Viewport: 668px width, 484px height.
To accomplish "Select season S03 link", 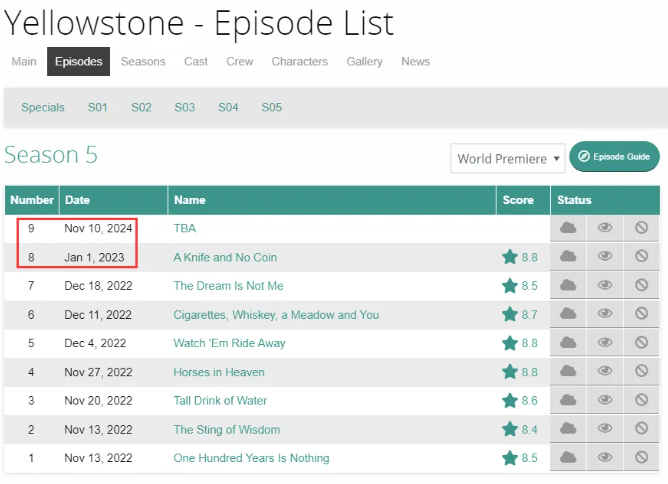I will click(185, 107).
